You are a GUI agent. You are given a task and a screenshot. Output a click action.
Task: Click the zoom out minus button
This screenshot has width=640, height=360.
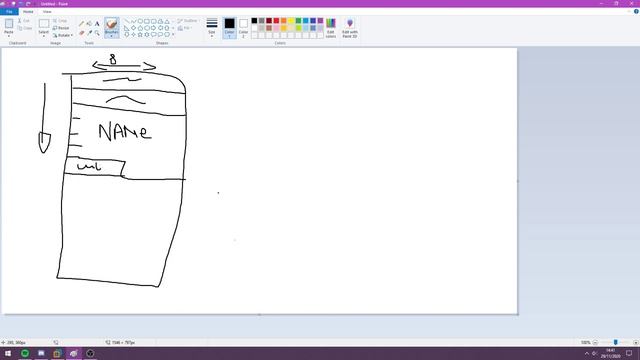click(595, 342)
